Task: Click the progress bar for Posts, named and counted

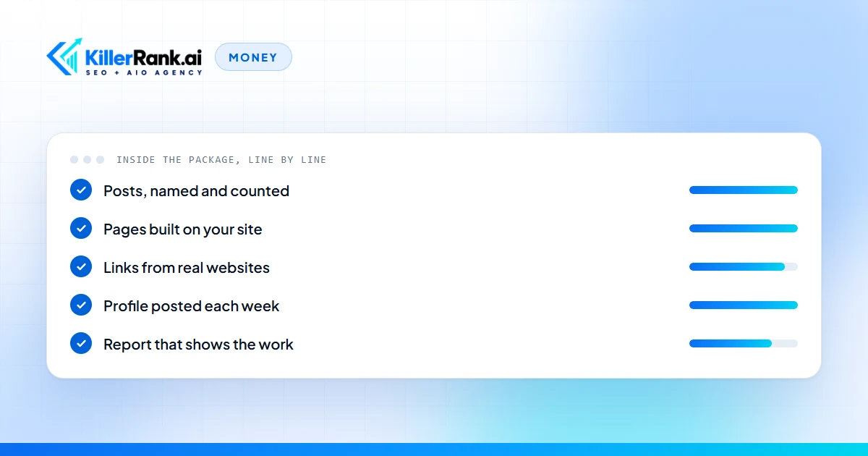Action: click(x=744, y=190)
